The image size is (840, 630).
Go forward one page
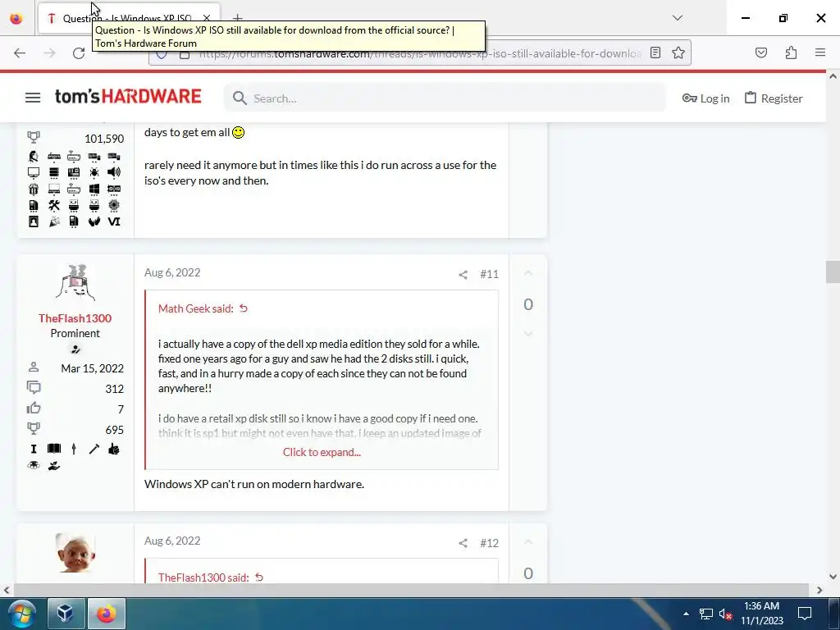pyautogui.click(x=49, y=53)
